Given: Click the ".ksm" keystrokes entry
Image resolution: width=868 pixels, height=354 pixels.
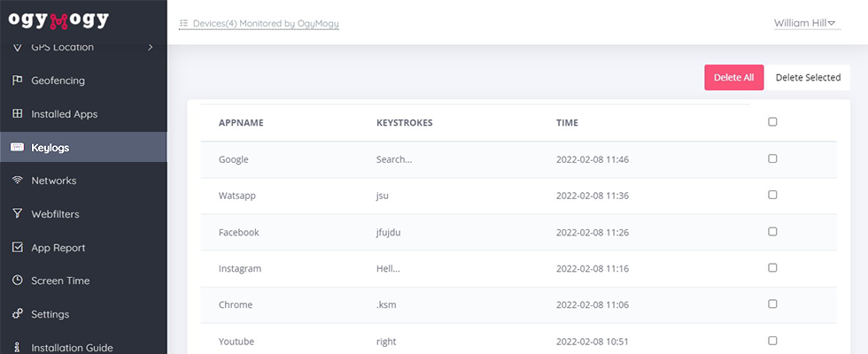Looking at the screenshot, I should (386, 304).
